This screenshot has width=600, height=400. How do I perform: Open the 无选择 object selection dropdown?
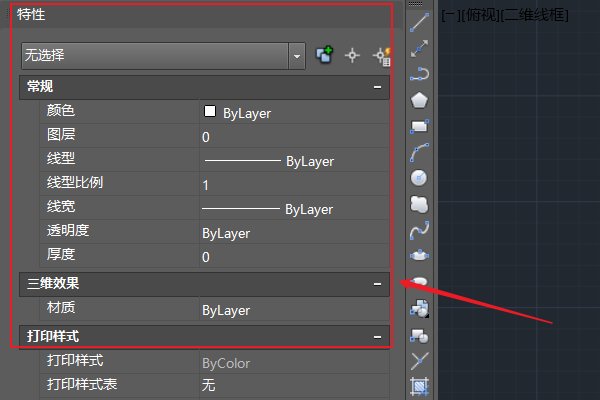pyautogui.click(x=297, y=56)
